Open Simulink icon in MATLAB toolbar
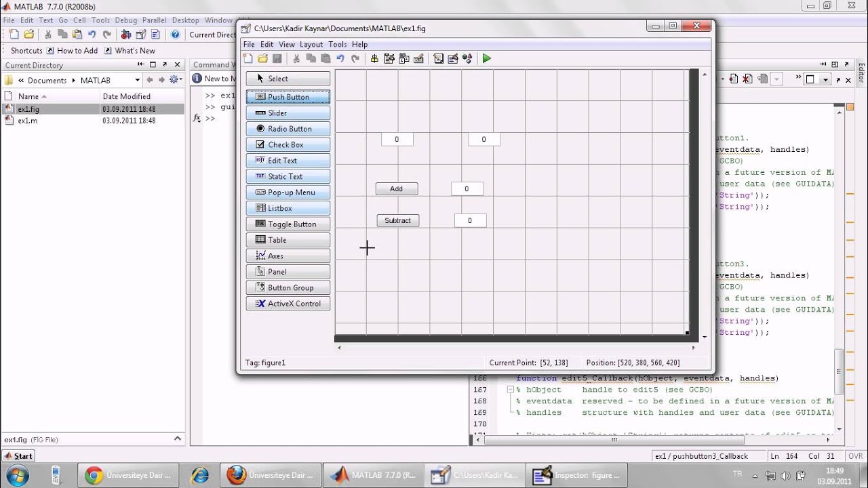This screenshot has width=868, height=488. pyautogui.click(x=125, y=35)
